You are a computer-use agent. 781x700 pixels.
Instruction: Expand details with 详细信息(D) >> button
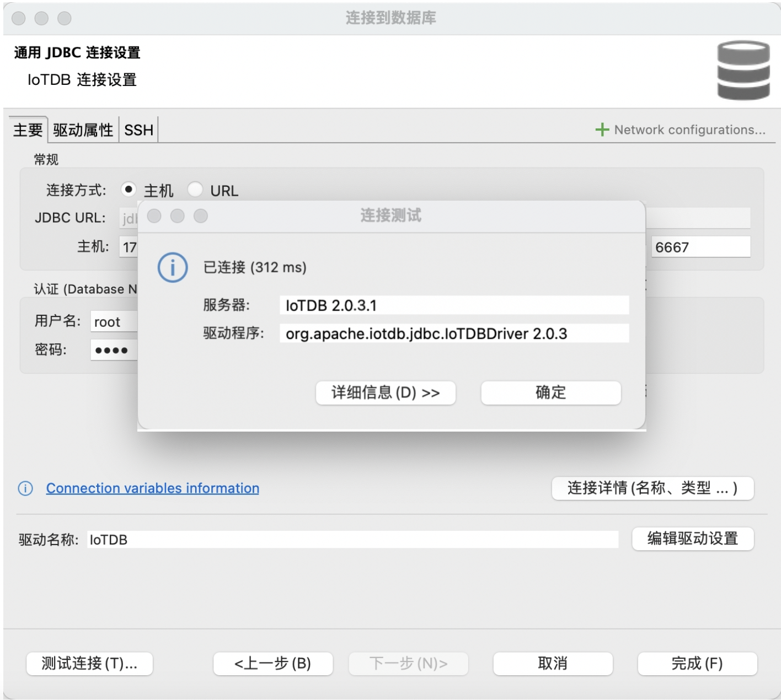click(385, 392)
